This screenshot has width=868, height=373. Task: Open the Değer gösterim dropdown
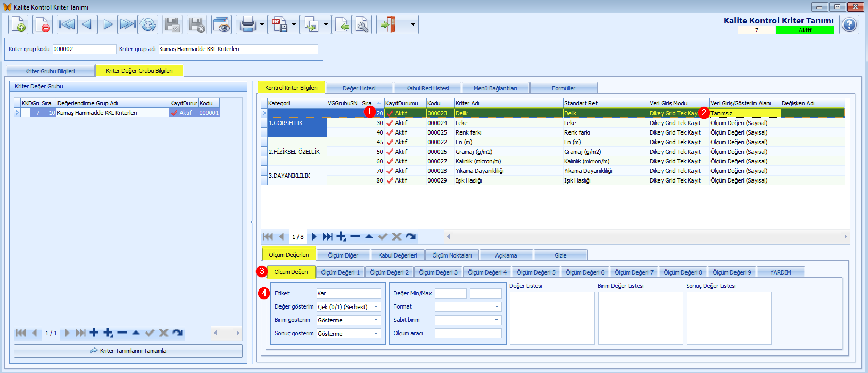coord(376,307)
